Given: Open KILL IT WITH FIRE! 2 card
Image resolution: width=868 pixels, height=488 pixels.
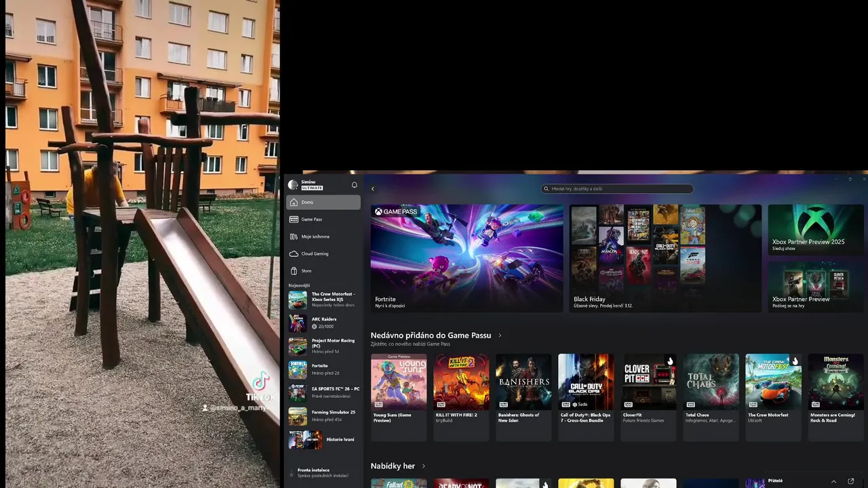Looking at the screenshot, I should click(x=461, y=397).
